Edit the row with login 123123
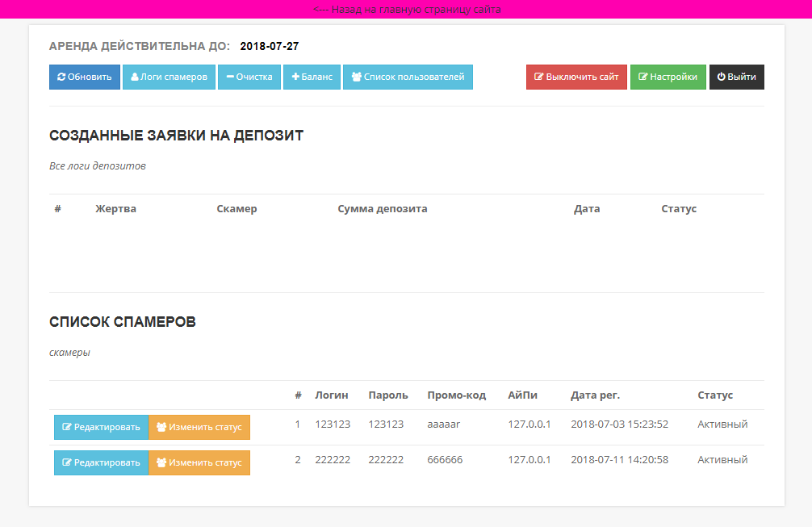Screen dimensions: 812x527 coord(101,428)
